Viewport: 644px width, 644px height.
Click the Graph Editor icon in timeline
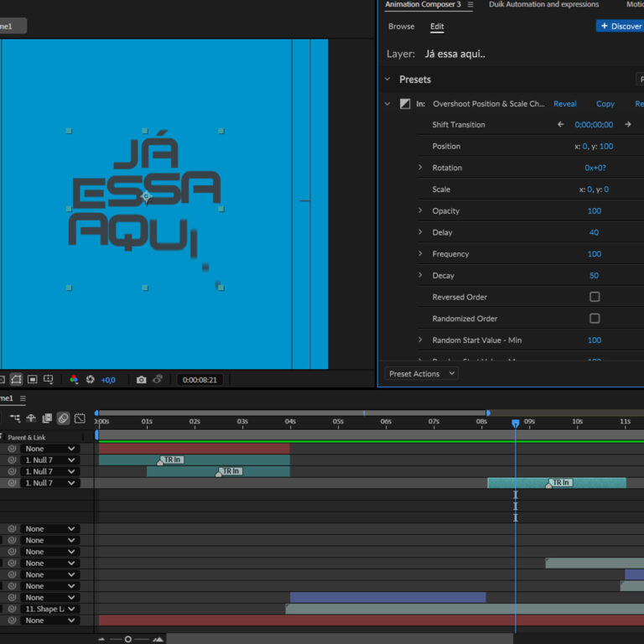tap(80, 418)
